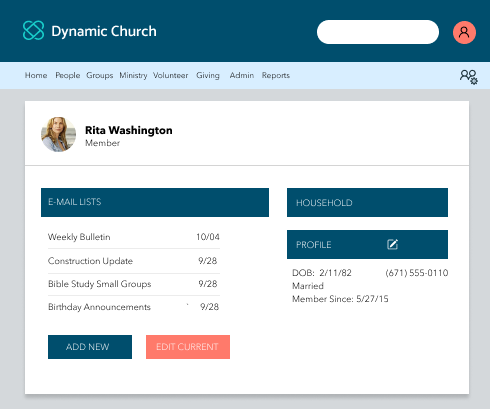Image resolution: width=490 pixels, height=409 pixels.
Task: Open the people settings gear icon
Action: 469,77
